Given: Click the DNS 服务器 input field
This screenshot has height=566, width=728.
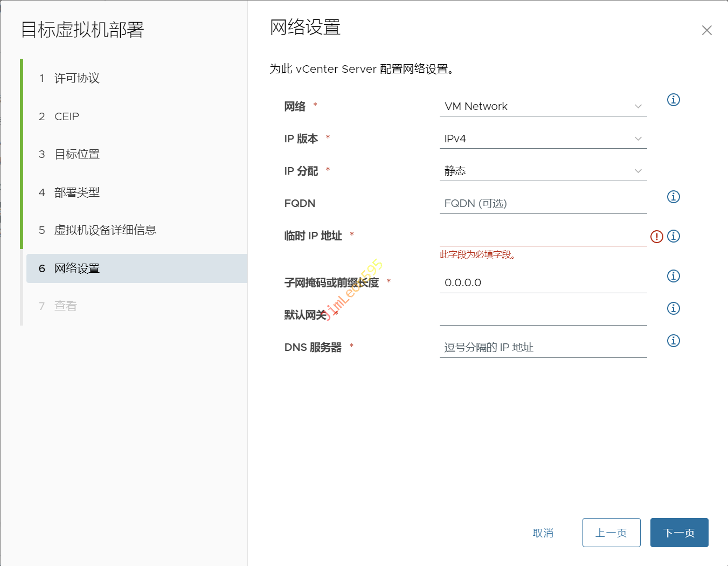Looking at the screenshot, I should point(543,347).
